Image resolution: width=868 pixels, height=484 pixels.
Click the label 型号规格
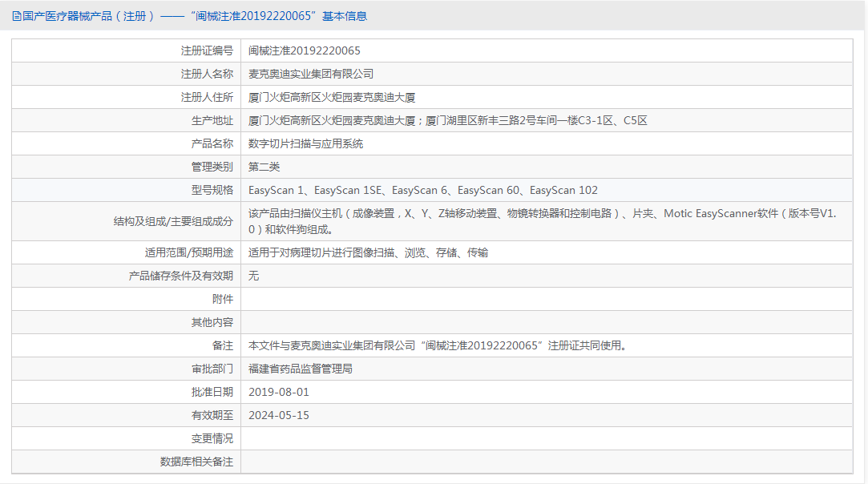[212, 191]
